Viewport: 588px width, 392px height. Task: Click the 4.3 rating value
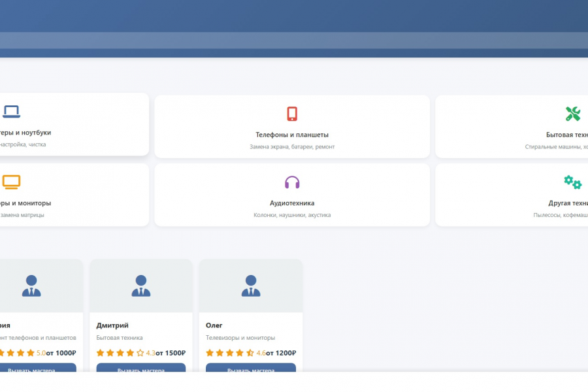150,353
